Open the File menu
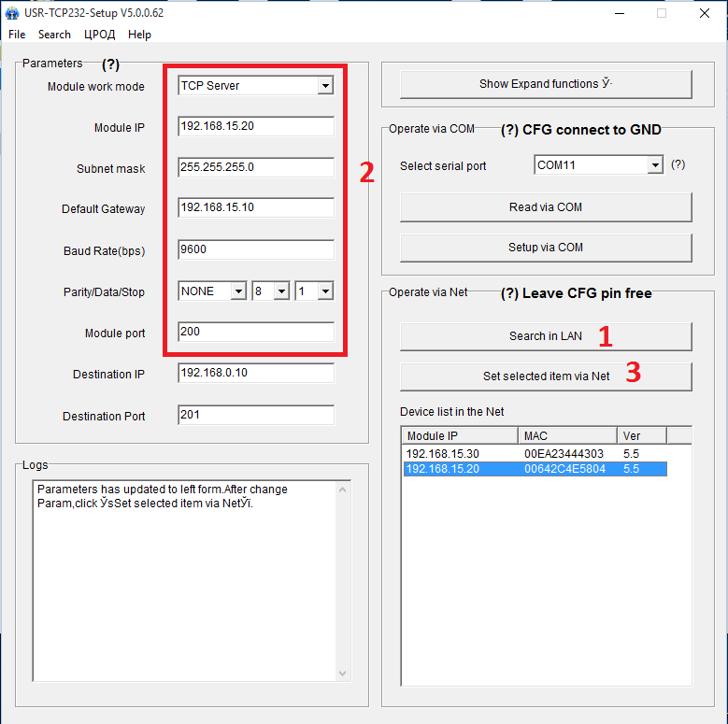Screen dimensions: 728x724 (x=17, y=35)
